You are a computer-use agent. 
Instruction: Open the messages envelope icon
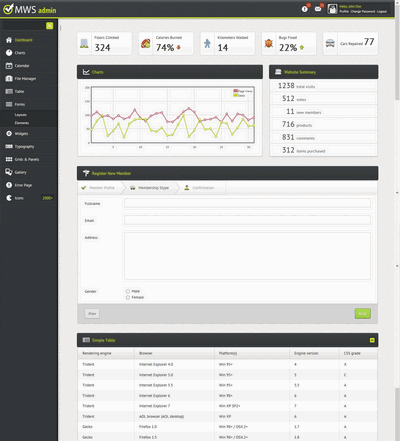point(318,9)
